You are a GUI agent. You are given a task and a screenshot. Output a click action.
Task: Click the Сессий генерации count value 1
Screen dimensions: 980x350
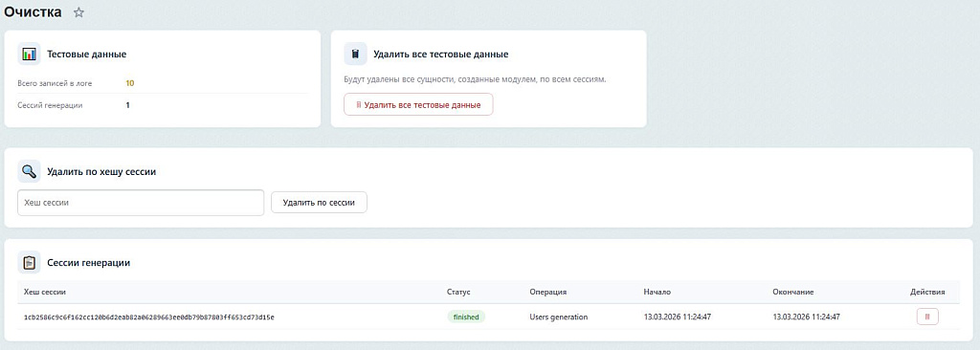tap(127, 105)
